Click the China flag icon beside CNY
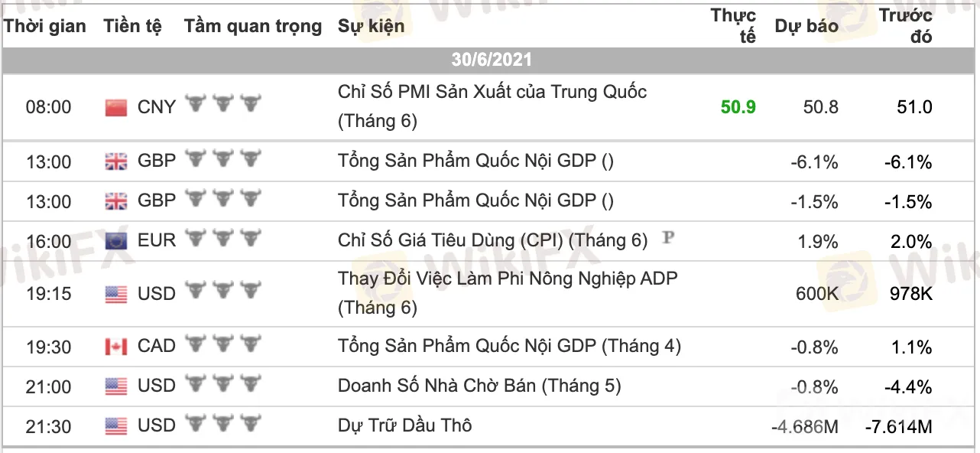 (x=116, y=108)
